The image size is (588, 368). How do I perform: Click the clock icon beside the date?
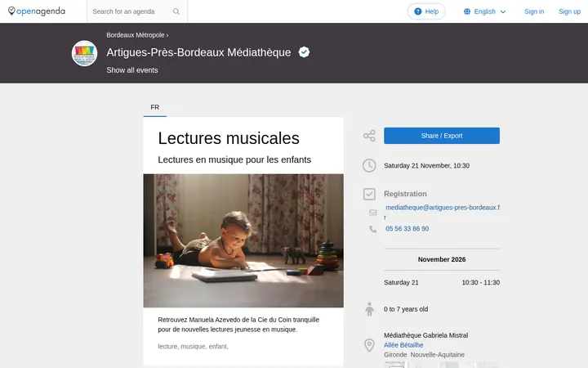pyautogui.click(x=369, y=165)
